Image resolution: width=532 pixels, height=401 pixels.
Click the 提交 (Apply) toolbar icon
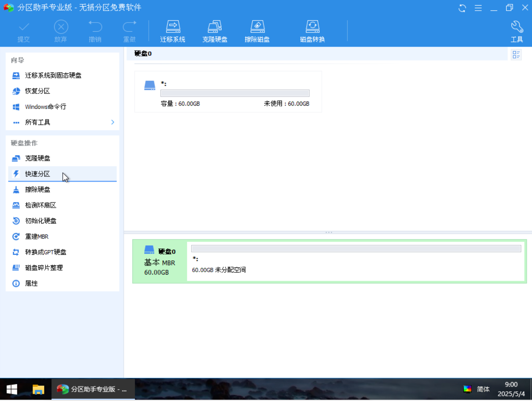point(24,31)
